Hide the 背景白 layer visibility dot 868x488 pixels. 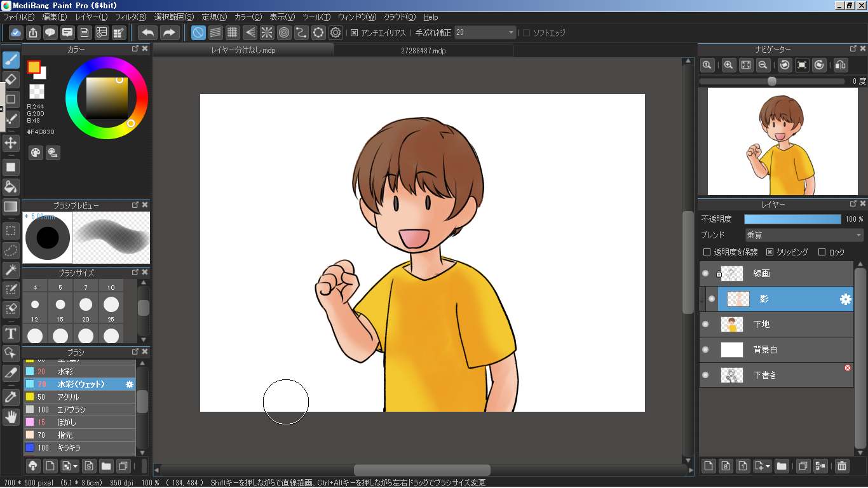click(x=705, y=349)
